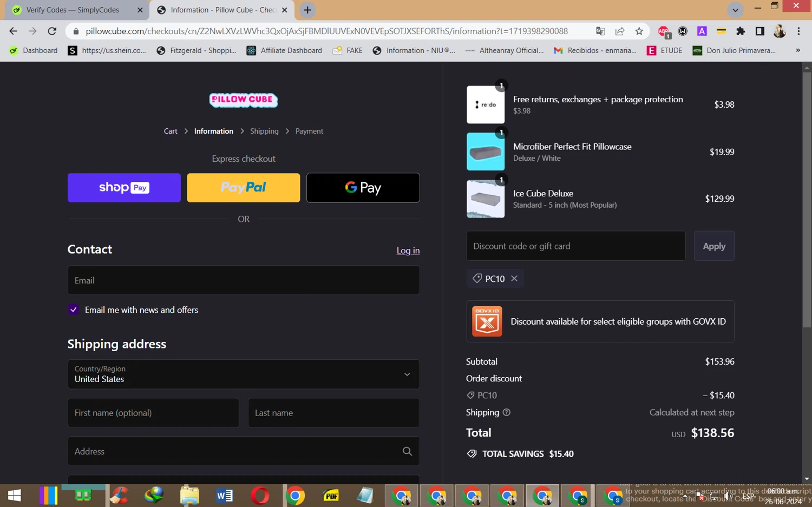Show shipping info tooltip icon

[507, 412]
